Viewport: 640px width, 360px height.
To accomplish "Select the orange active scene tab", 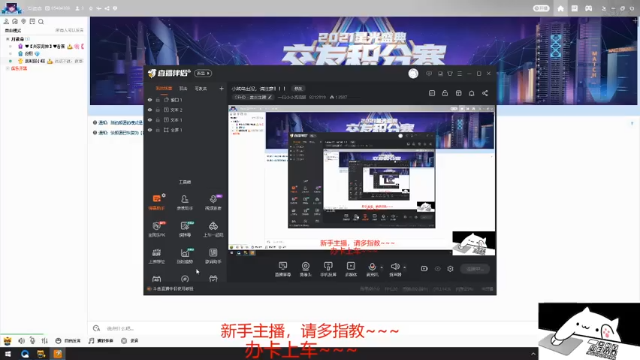I will point(164,88).
